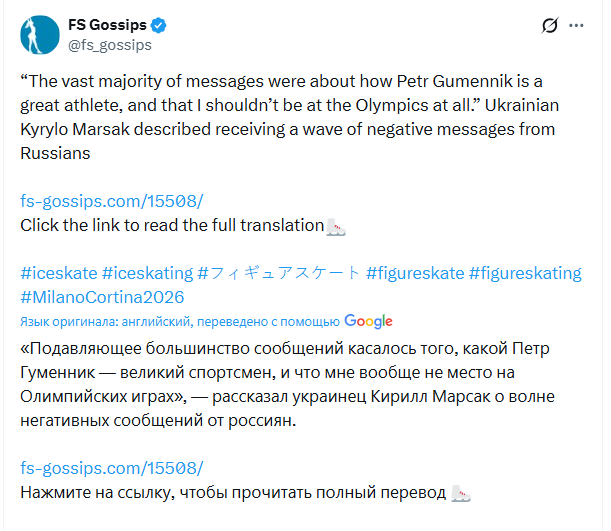
Task: Open the #iceskate hashtag
Action: [x=56, y=273]
